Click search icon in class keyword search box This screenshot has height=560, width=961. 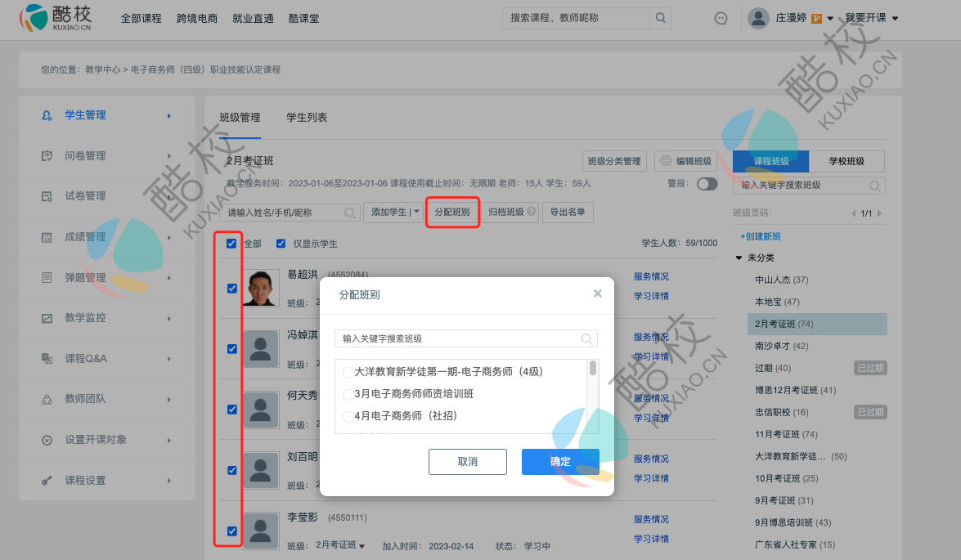875,185
